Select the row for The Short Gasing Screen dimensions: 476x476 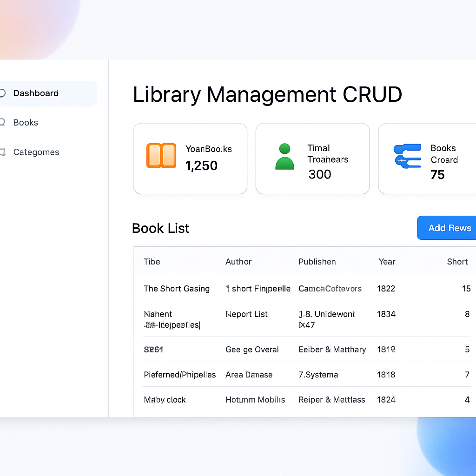(x=279, y=289)
